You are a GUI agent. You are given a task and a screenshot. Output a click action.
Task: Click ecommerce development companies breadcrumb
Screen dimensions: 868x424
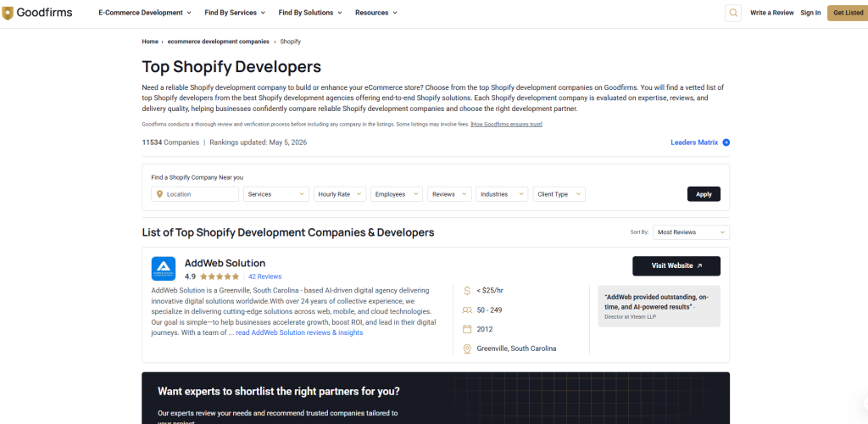tap(219, 42)
